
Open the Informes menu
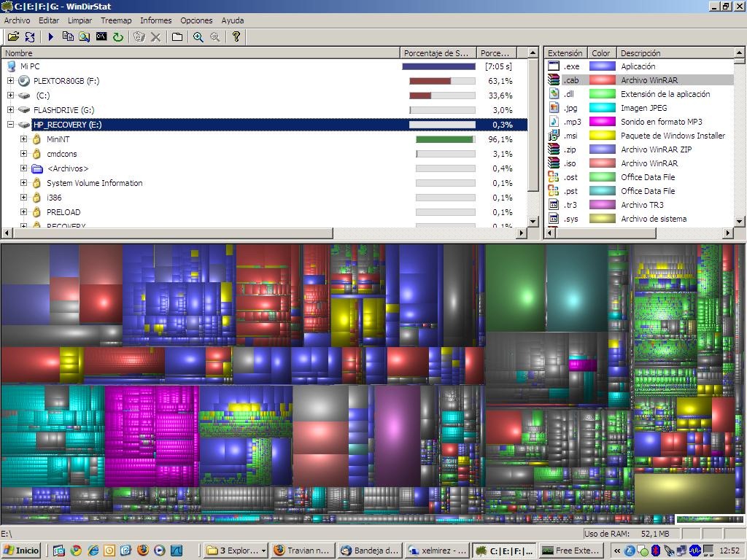click(x=156, y=20)
